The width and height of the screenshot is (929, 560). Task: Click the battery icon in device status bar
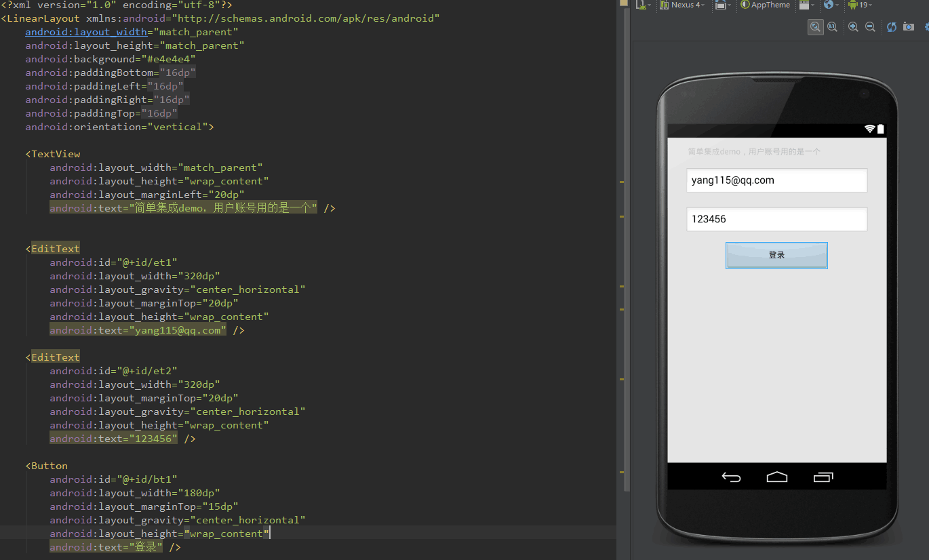pos(880,129)
